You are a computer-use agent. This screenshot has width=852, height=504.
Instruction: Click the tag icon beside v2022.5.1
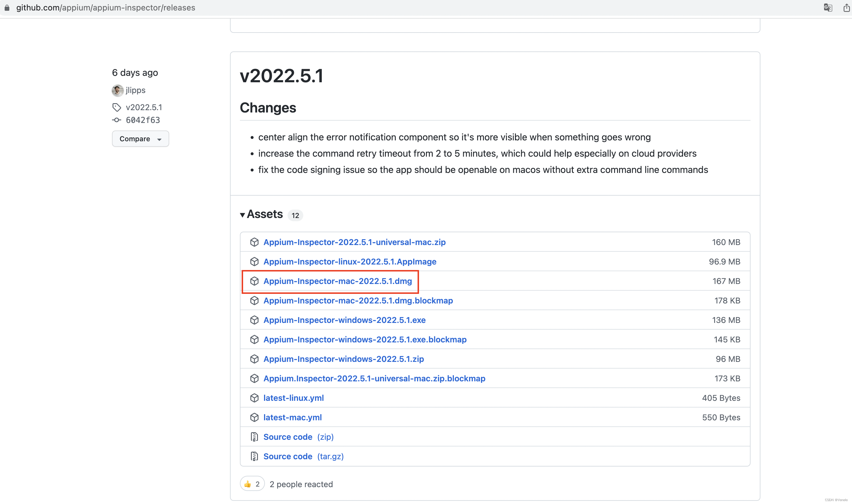pyautogui.click(x=117, y=107)
